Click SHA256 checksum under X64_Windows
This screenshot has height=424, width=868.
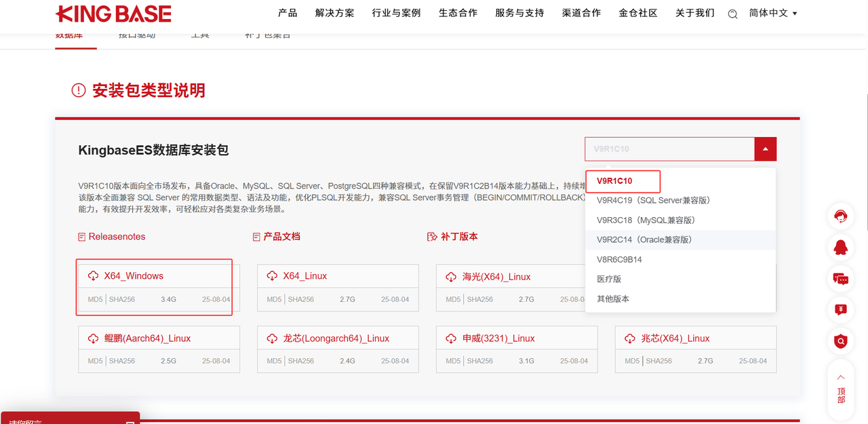coord(122,299)
